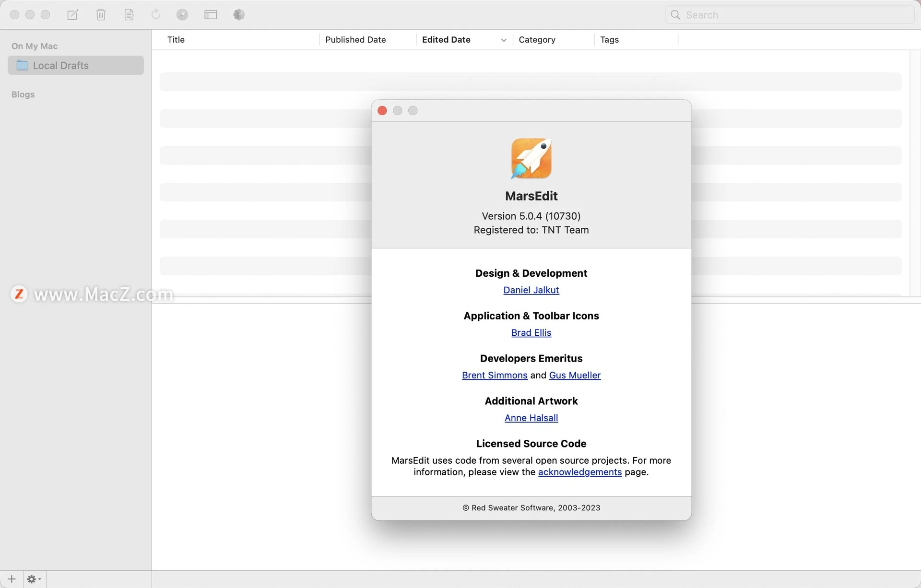
Task: Click the "Application & Toolbar Icons" heading
Action: click(531, 316)
